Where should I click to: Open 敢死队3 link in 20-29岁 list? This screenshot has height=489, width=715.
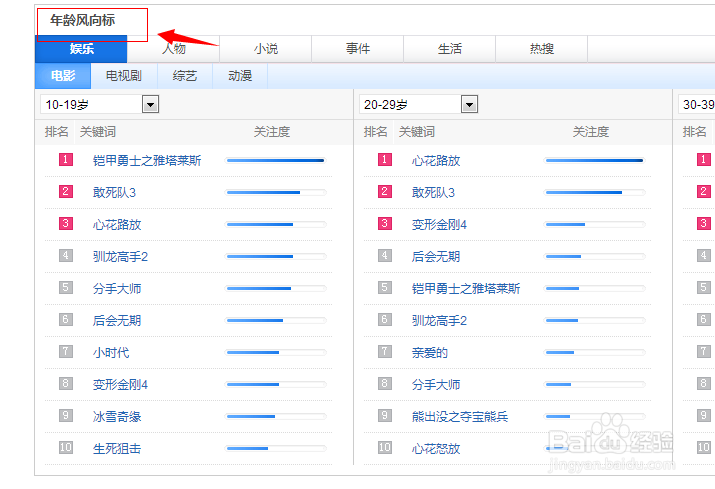click(433, 192)
